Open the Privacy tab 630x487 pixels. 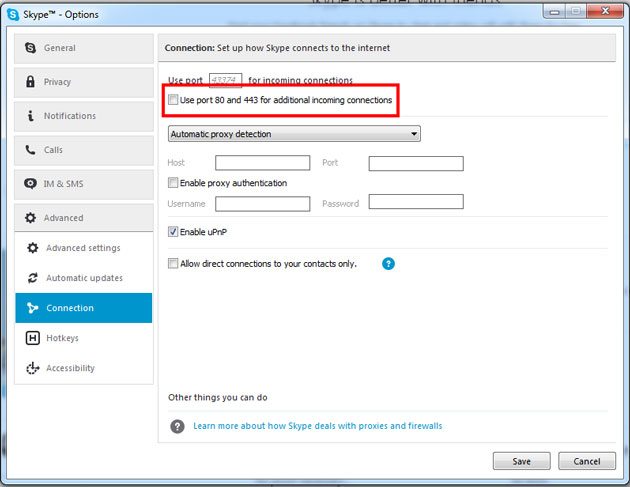pyautogui.click(x=84, y=82)
